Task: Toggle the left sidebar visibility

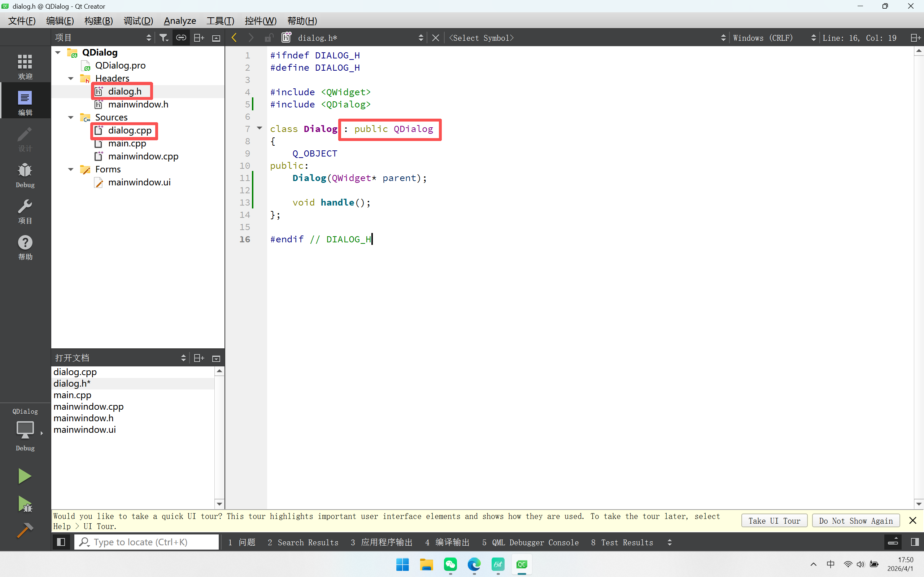Action: pos(61,542)
